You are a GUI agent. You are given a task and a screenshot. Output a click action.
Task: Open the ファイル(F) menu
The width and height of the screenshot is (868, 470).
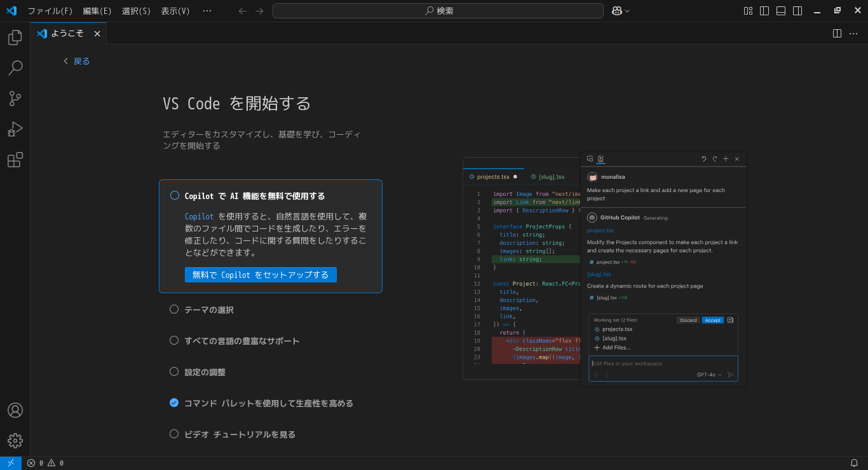(50, 11)
